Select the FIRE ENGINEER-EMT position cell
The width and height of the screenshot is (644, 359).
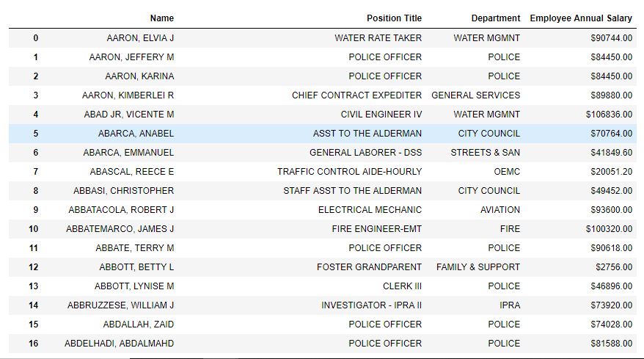pyautogui.click(x=377, y=229)
